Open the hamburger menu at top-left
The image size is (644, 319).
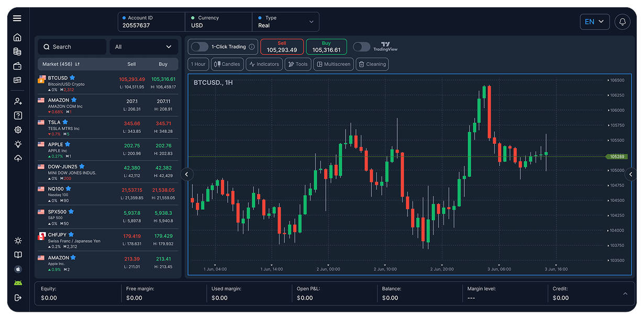pyautogui.click(x=17, y=17)
